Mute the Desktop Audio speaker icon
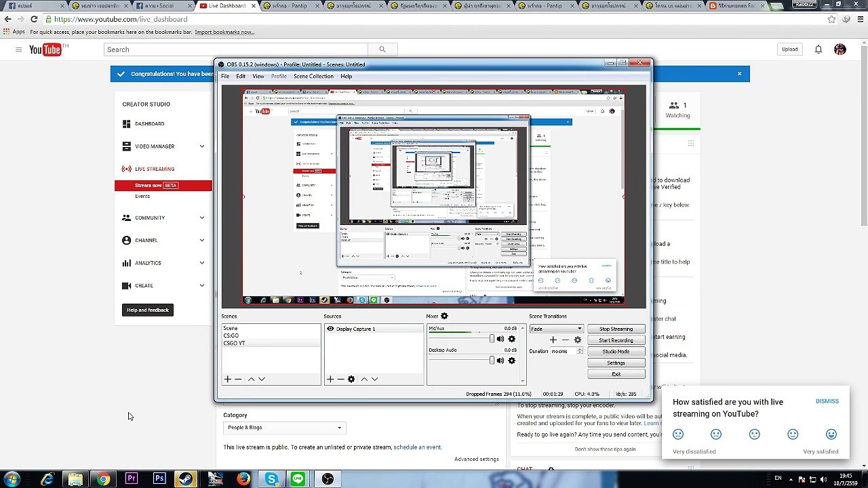 coord(500,361)
